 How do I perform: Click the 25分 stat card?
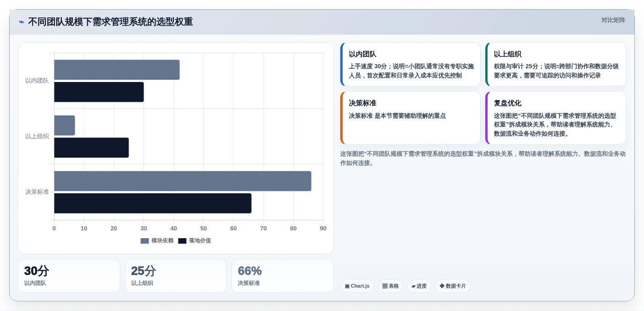tap(176, 276)
